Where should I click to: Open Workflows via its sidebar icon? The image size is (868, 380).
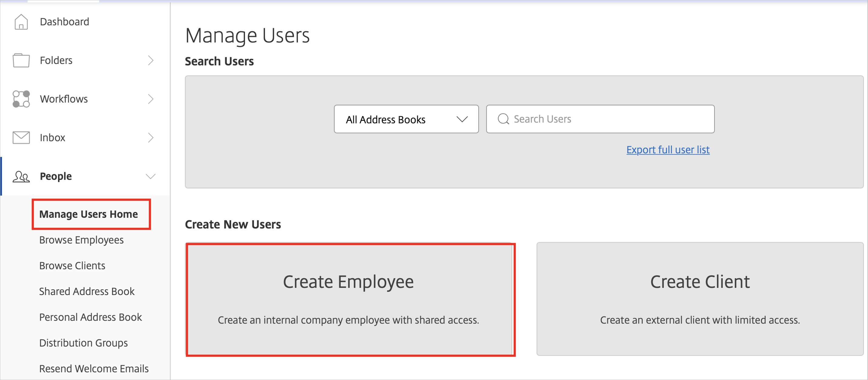[x=21, y=99]
